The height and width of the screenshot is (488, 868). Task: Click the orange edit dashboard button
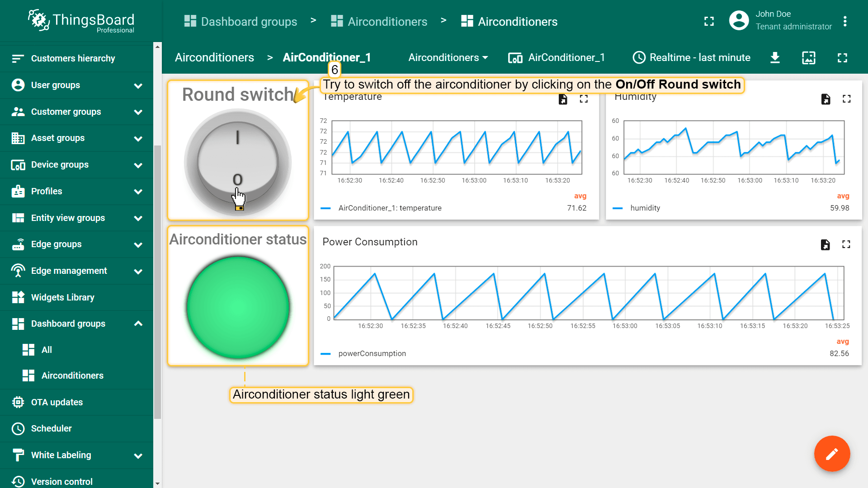pyautogui.click(x=832, y=454)
